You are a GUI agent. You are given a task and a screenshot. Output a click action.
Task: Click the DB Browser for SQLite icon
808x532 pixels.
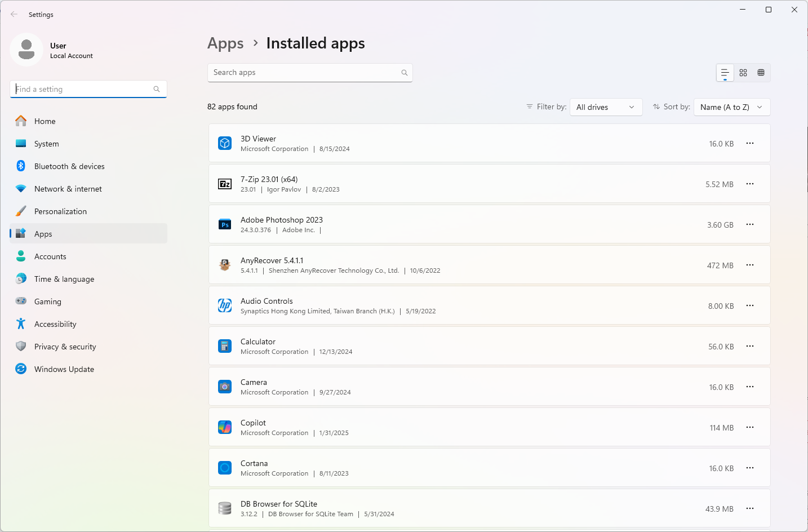pyautogui.click(x=225, y=508)
